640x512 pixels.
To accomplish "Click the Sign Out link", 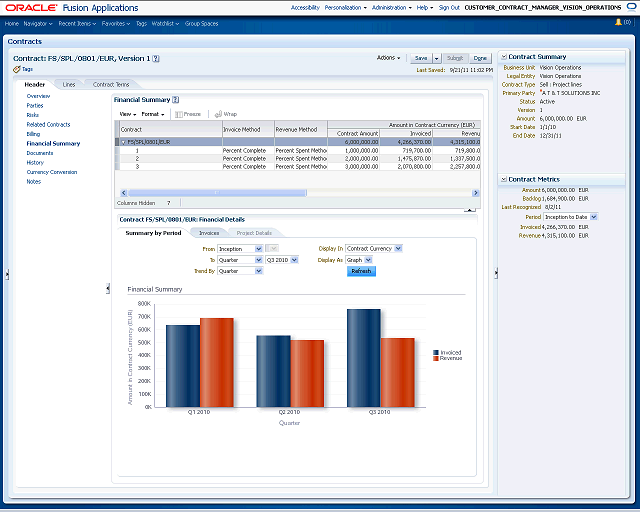I will 449,7.
